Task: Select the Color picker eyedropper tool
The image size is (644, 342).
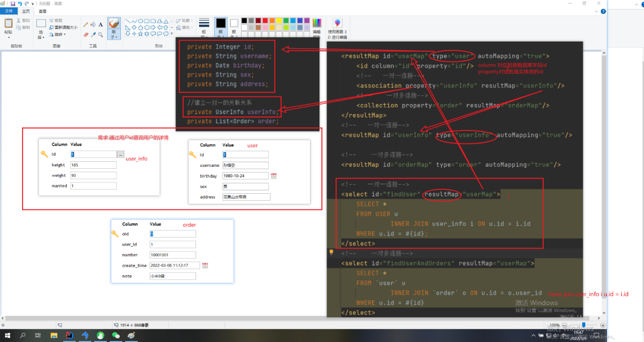Action: [x=93, y=35]
